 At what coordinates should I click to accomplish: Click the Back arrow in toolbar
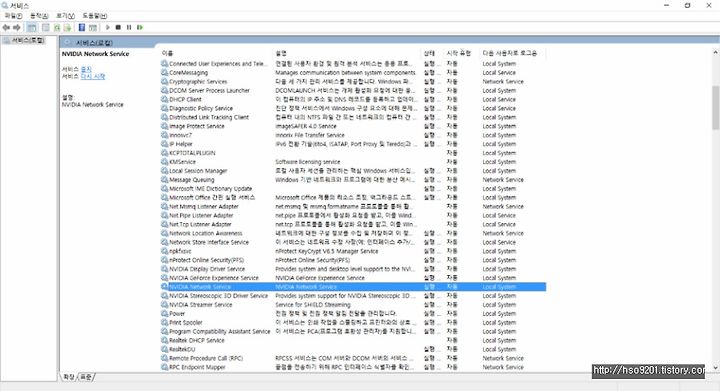pyautogui.click(x=6, y=28)
